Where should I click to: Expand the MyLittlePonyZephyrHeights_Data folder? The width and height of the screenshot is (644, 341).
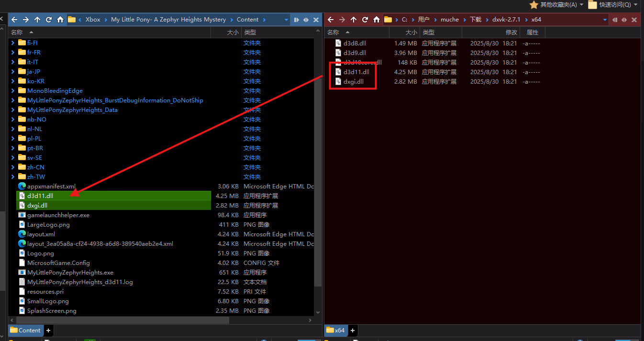point(13,110)
